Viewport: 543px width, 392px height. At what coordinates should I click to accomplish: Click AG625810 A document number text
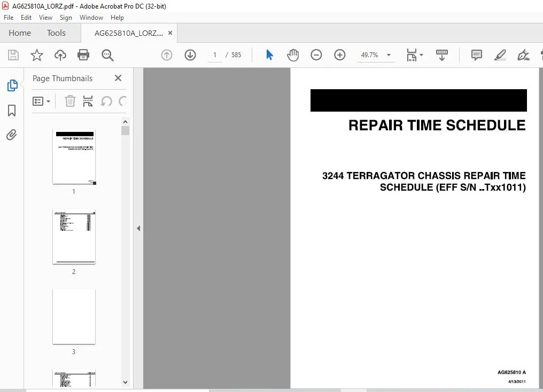point(511,372)
